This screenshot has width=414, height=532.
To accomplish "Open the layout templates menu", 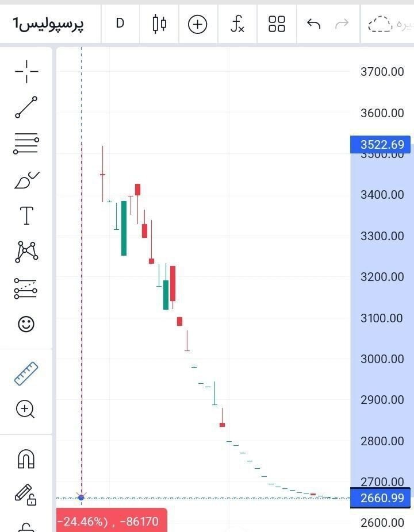I will [277, 24].
